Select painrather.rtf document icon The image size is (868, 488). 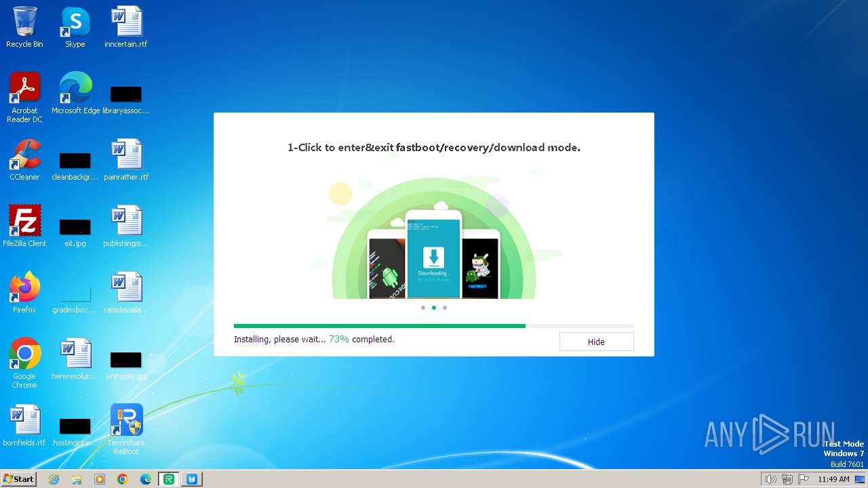[126, 160]
